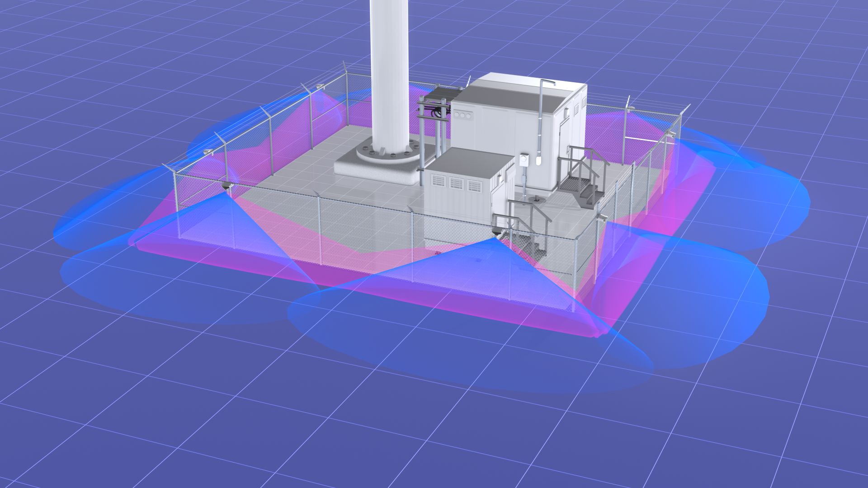Click the three round ports on shelter
Viewport: 868px width, 488px height.
[462, 115]
